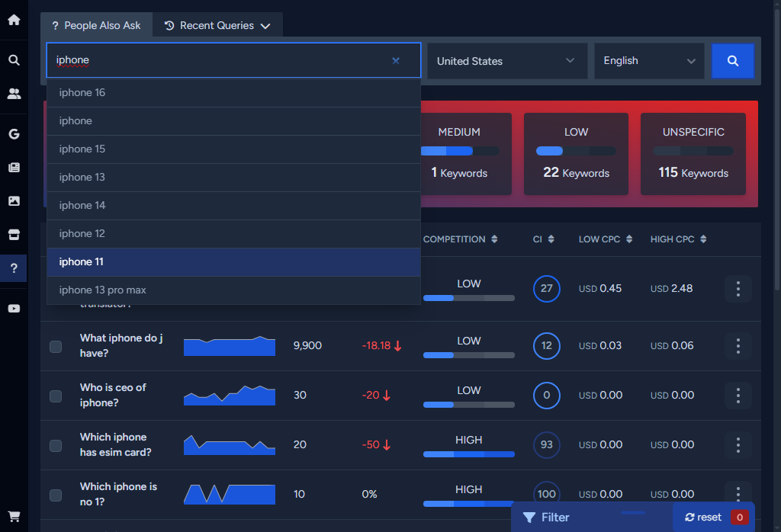781x532 pixels.
Task: Check the box for 'Which iphone is no 1?'
Action: 56,495
